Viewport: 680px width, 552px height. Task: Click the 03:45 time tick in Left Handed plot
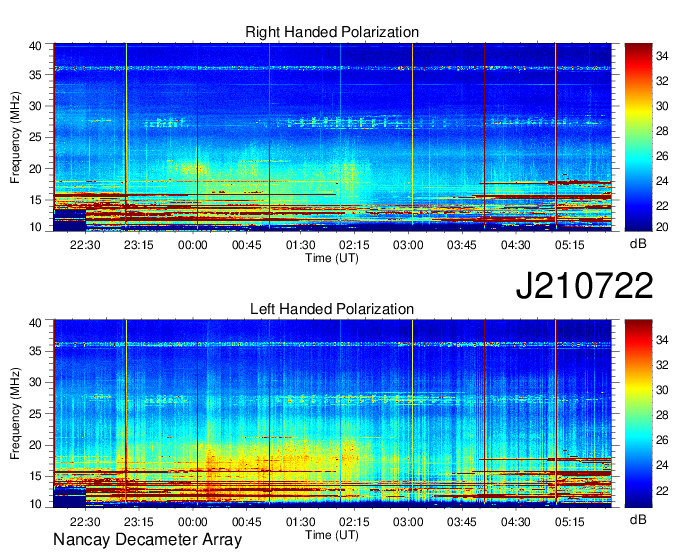click(462, 522)
